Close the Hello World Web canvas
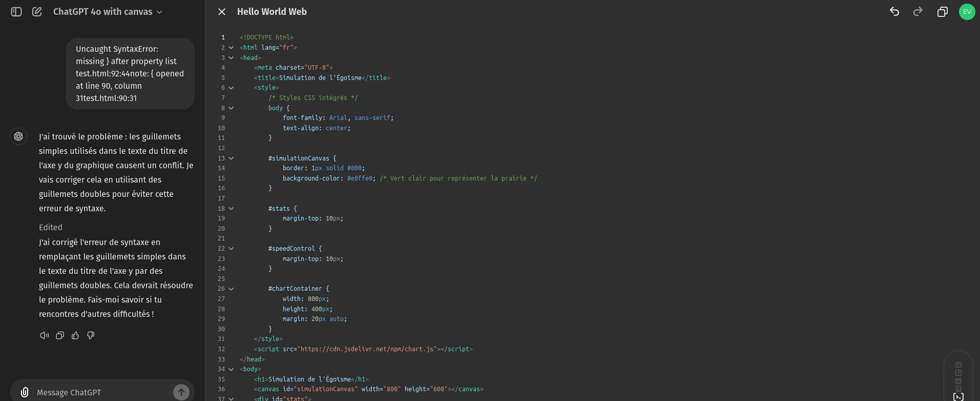Viewport: 980px width, 401px height. pos(222,11)
